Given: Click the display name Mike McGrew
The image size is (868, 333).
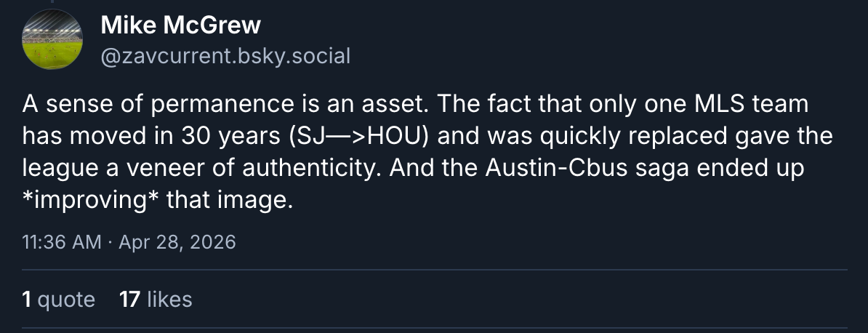Looking at the screenshot, I should 180,26.
